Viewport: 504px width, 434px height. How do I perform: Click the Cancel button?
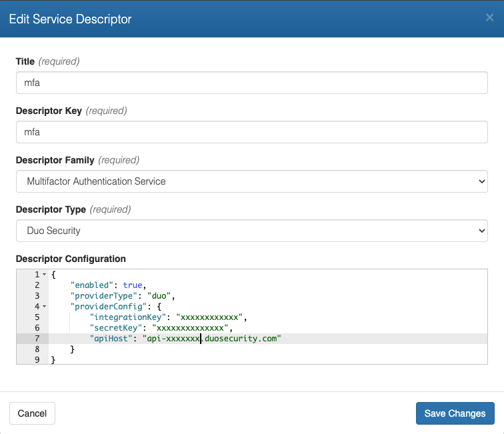point(32,413)
